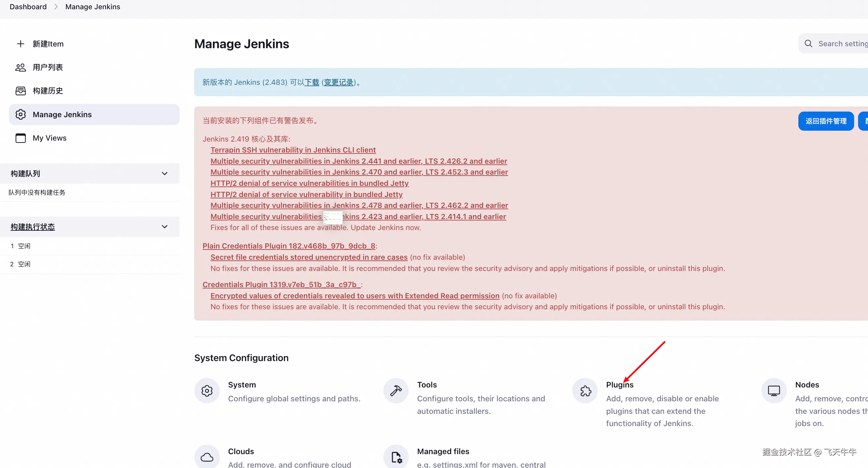
Task: Open Terrapin SSH vulnerability advisory link
Action: click(x=293, y=150)
